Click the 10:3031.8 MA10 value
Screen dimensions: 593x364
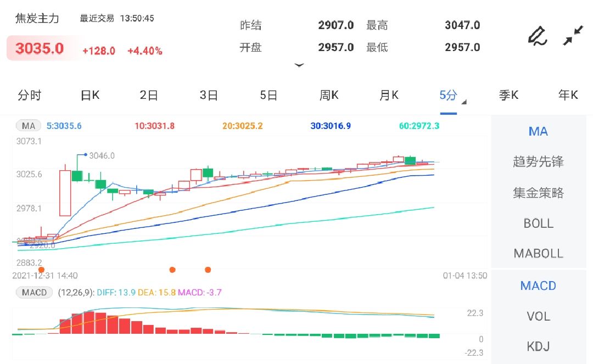click(155, 126)
